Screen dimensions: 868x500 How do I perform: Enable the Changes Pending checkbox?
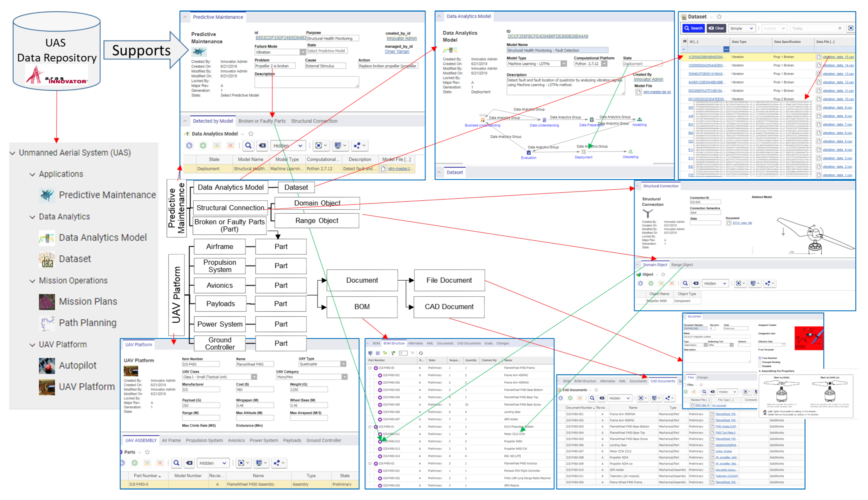click(760, 362)
